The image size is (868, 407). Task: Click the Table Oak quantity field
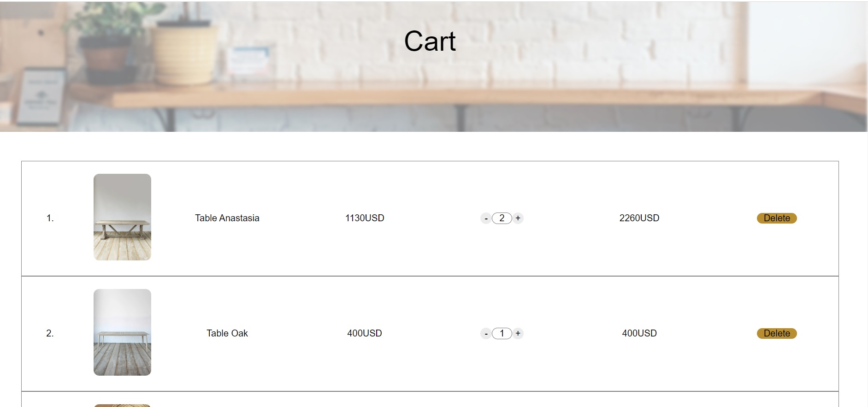click(502, 333)
